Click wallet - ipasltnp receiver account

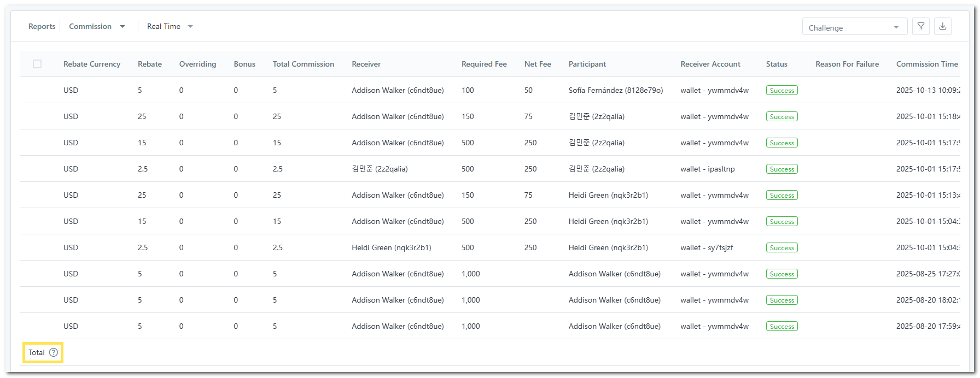707,169
